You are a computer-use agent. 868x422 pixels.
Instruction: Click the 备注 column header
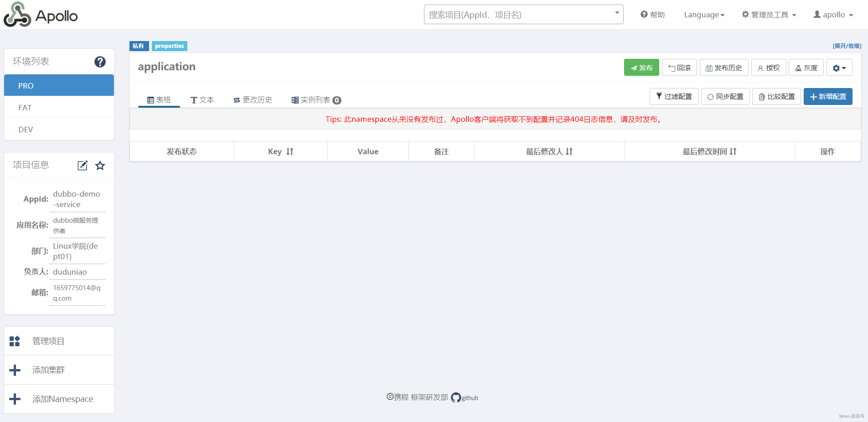pyautogui.click(x=441, y=151)
